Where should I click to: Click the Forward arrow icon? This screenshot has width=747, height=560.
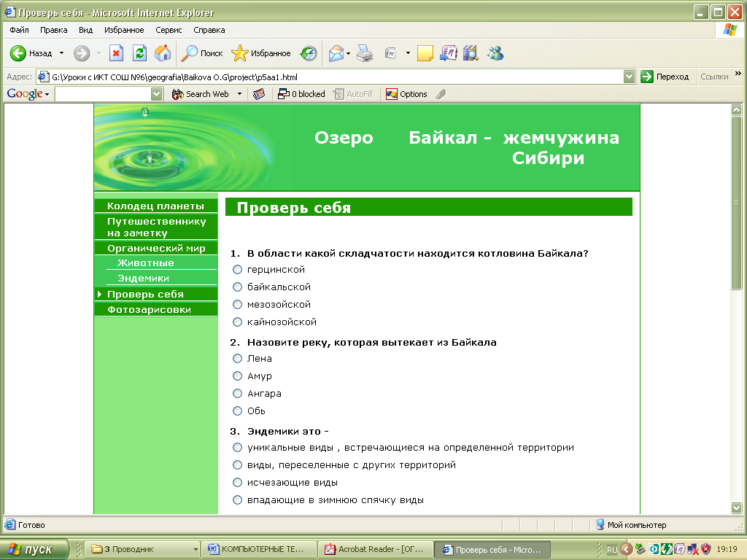(x=82, y=53)
